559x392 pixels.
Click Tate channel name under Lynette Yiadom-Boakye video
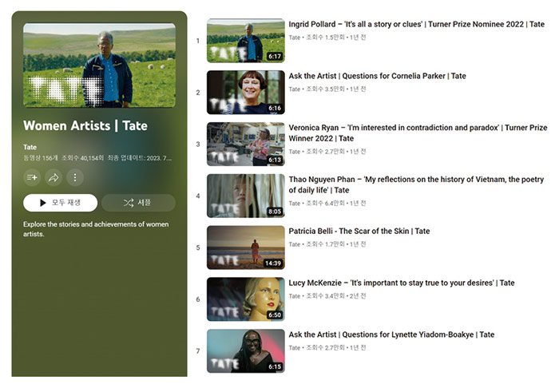pyautogui.click(x=295, y=347)
